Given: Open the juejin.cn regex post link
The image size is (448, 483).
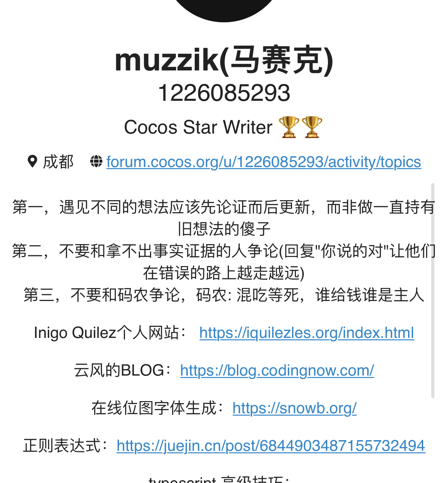Looking at the screenshot, I should 271,446.
